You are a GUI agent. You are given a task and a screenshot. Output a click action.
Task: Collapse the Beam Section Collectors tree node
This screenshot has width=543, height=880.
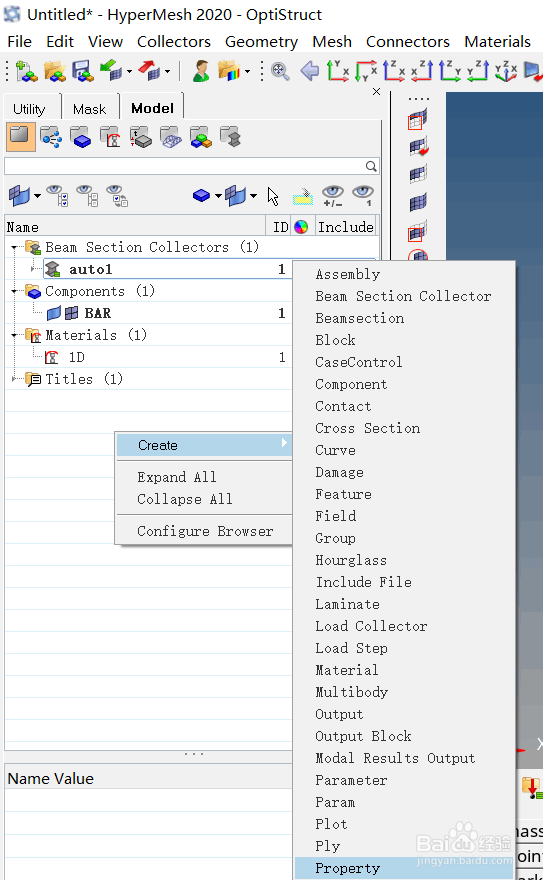pos(15,247)
